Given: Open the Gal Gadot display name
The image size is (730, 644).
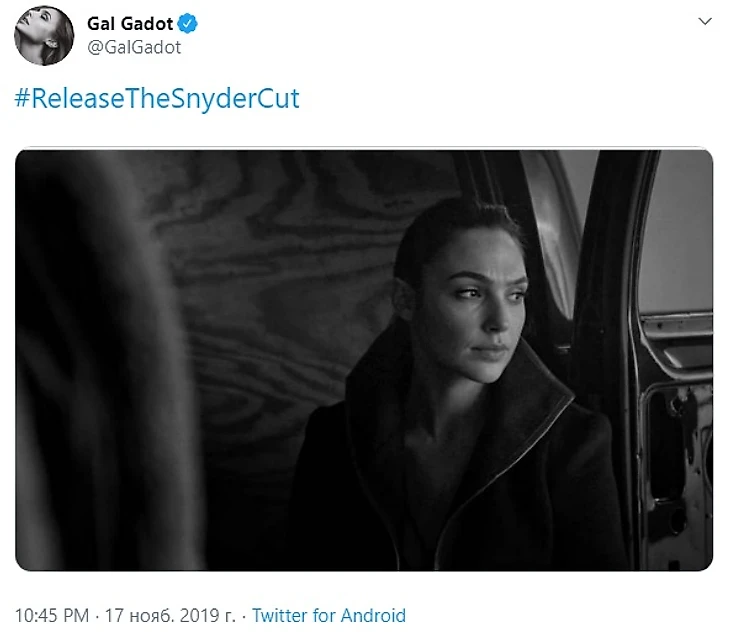Looking at the screenshot, I should (130, 24).
